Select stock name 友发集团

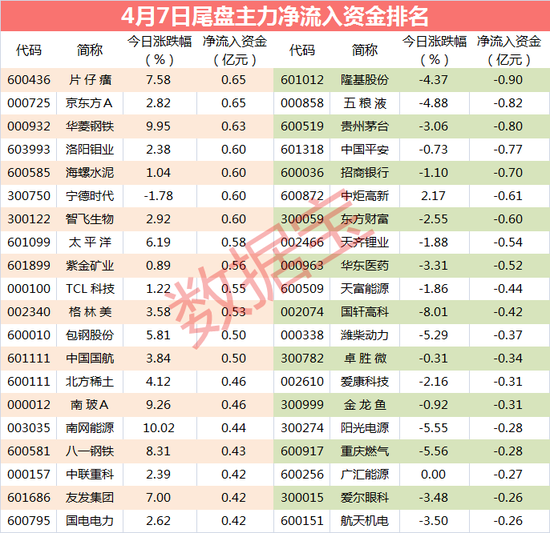[90, 498]
